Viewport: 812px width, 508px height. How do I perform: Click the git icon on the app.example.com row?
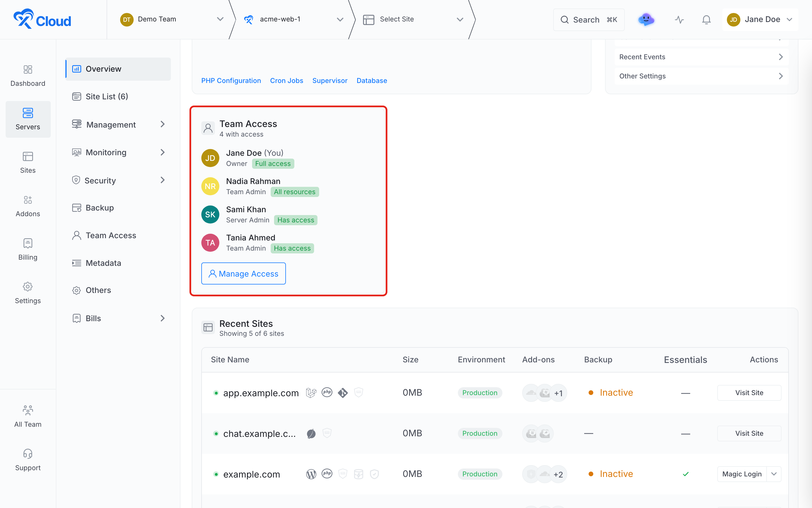(x=343, y=393)
